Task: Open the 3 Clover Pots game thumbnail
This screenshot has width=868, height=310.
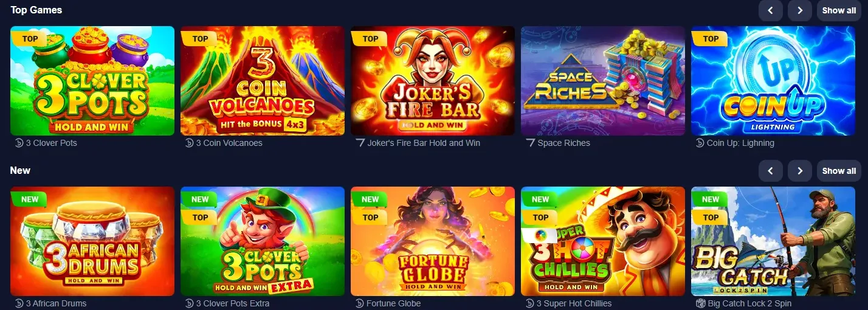Action: click(x=92, y=81)
